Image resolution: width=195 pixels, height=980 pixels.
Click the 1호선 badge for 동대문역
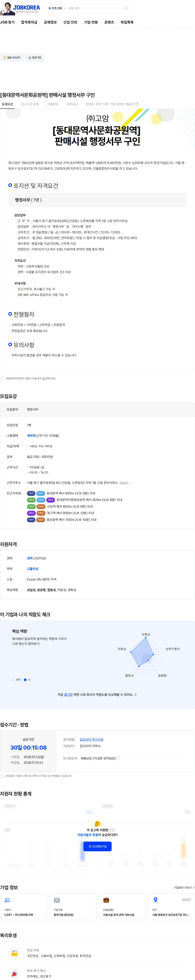pyautogui.click(x=31, y=493)
